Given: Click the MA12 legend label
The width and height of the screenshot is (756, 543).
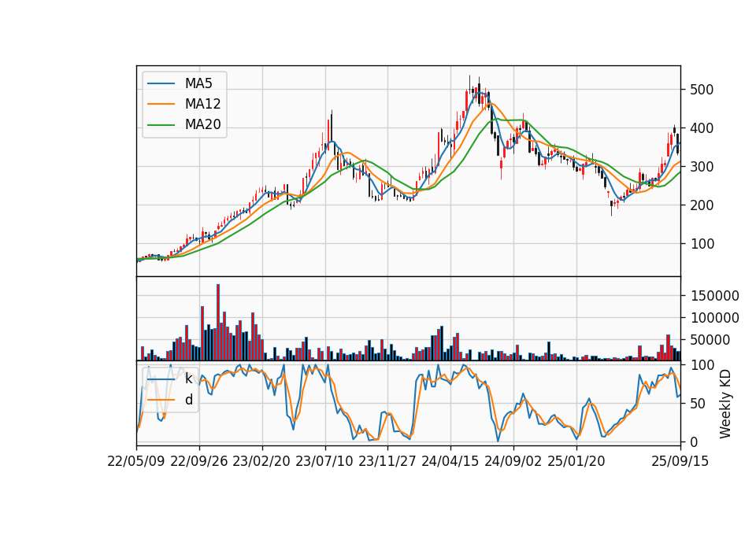Looking at the screenshot, I should pos(202,104).
